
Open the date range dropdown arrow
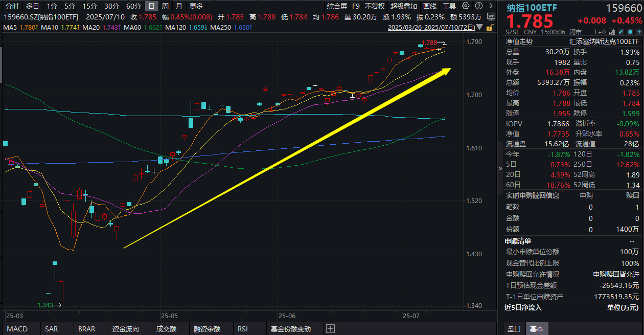pos(479,27)
